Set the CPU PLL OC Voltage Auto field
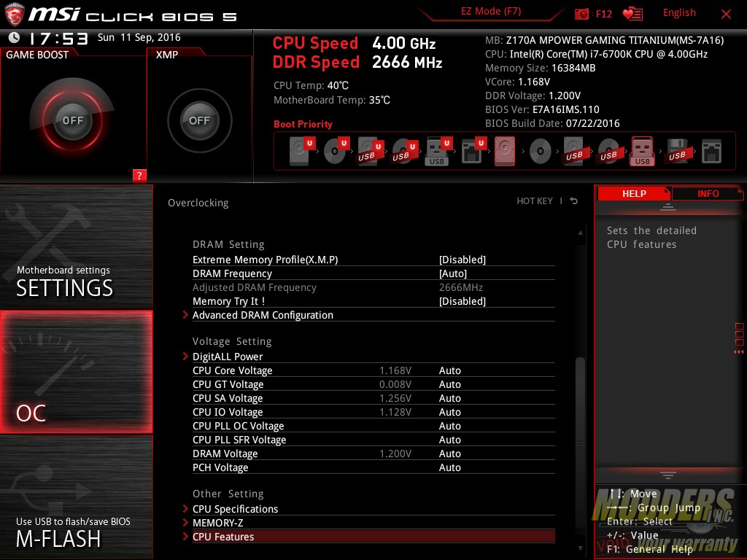747x560 pixels. 449,426
